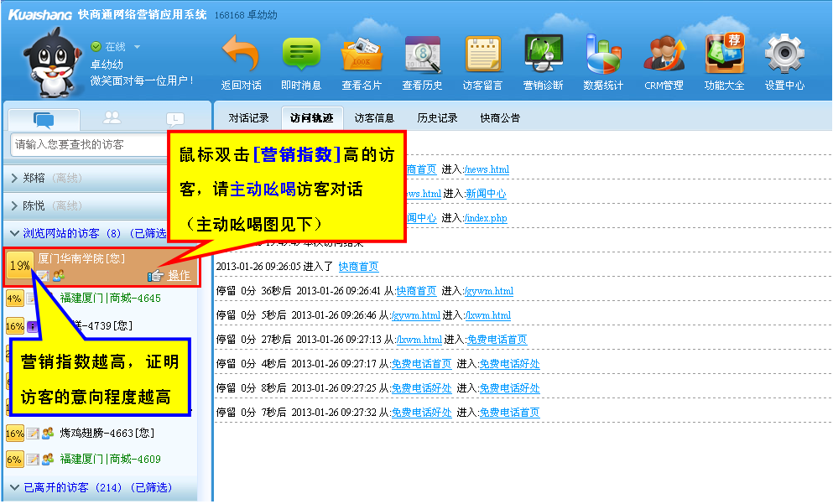Open 访客留言 visitor message icon
The width and height of the screenshot is (833, 504).
482,56
